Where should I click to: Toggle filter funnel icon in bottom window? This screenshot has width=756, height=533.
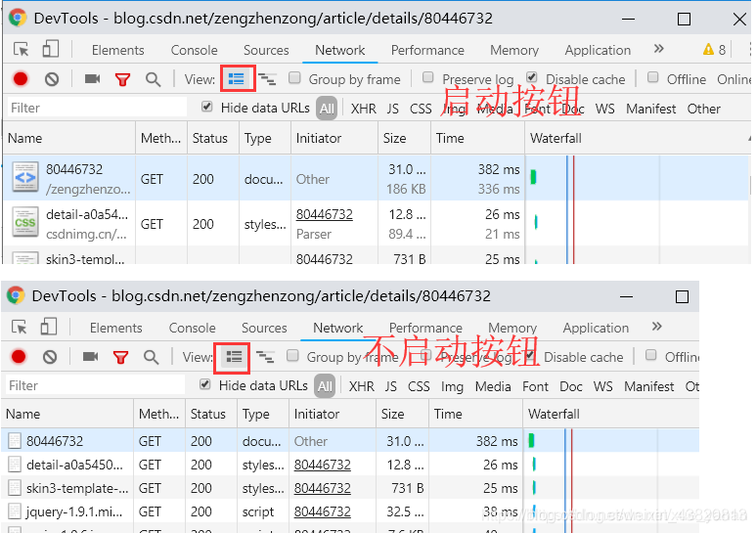coord(120,357)
